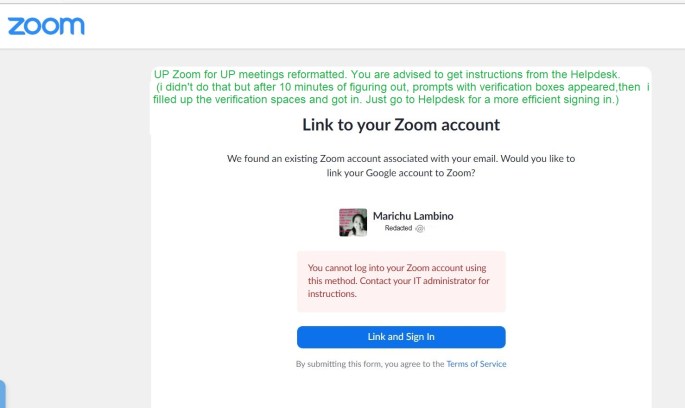Click "link your Google account to Zoom?" line
This screenshot has height=408, width=685.
pos(401,173)
